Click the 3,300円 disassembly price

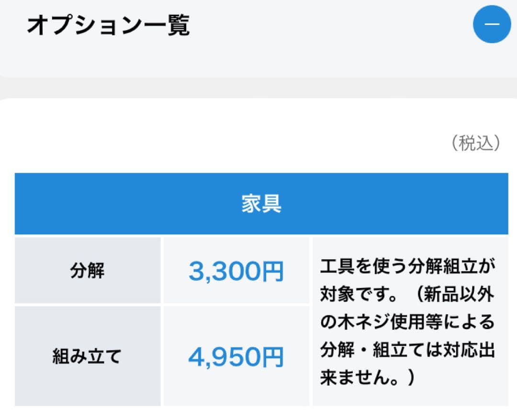pyautogui.click(x=236, y=271)
